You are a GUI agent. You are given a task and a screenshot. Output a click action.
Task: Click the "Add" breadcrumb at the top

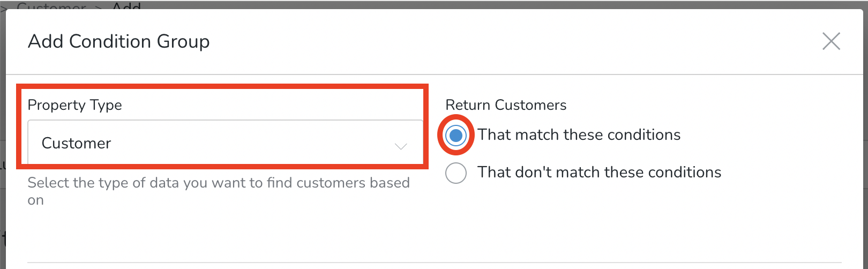point(126,5)
